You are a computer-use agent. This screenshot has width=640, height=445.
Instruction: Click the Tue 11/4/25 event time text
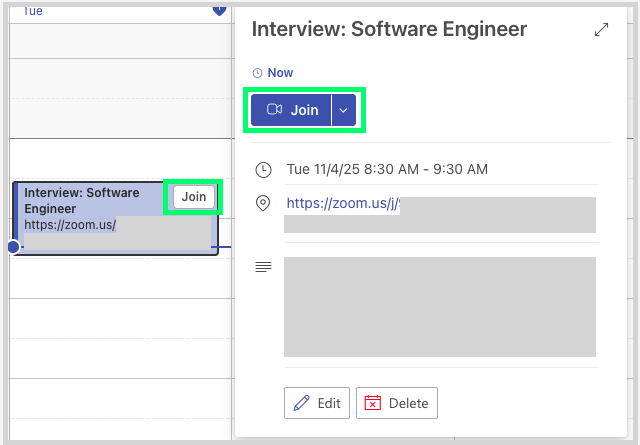(387, 169)
